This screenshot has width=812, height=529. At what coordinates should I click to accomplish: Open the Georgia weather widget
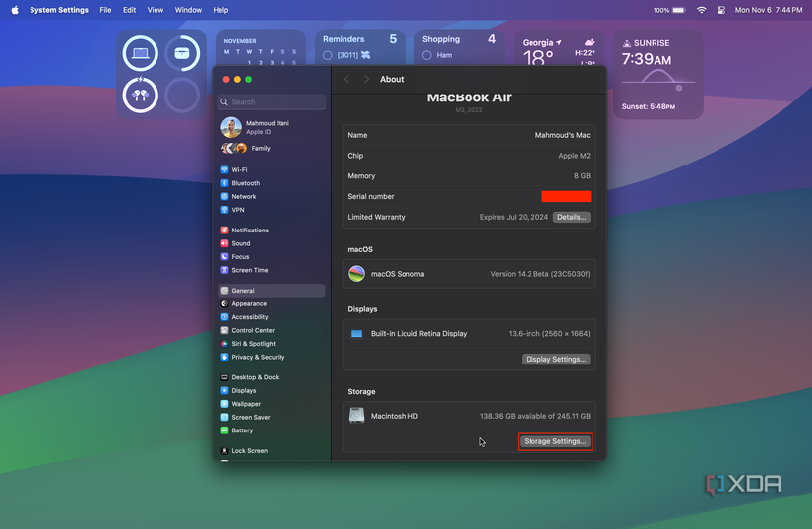point(558,48)
